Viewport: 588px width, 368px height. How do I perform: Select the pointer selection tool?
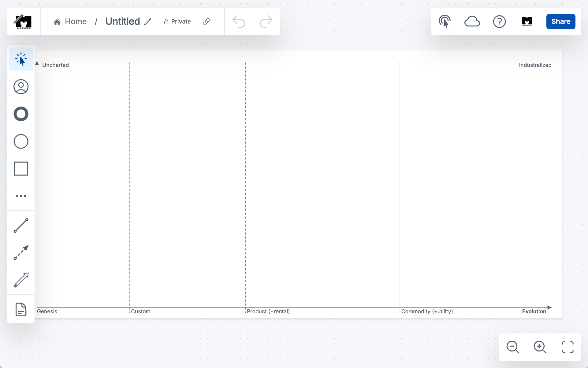21,59
